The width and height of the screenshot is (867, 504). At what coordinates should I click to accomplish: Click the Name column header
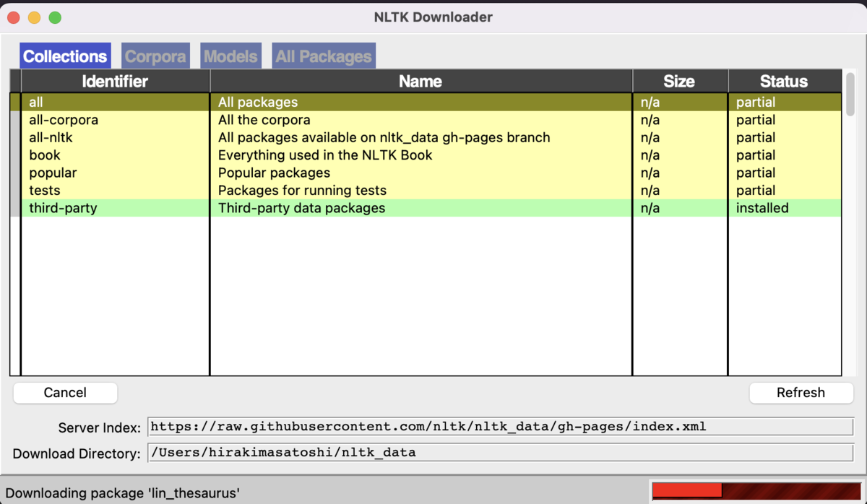pyautogui.click(x=420, y=81)
